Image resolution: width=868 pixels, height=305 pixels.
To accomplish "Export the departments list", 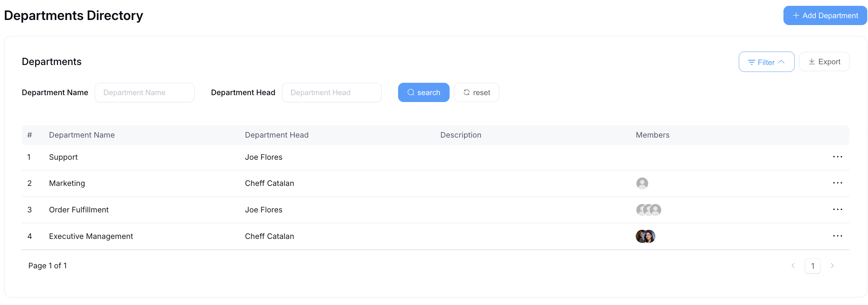I will tap(824, 62).
